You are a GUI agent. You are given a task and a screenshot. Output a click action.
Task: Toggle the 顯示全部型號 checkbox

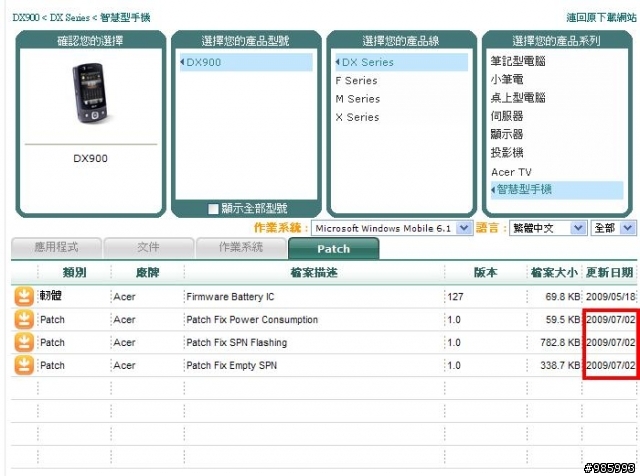click(213, 209)
